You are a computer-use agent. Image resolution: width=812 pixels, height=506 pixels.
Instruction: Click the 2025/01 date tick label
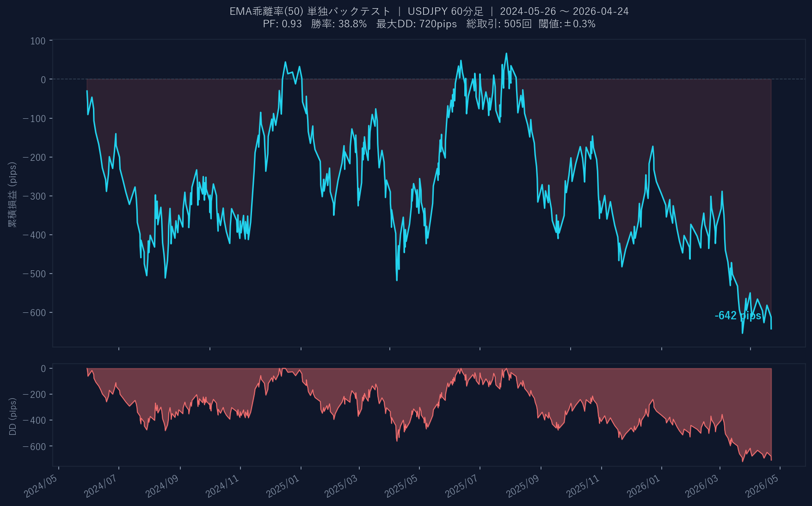(x=283, y=486)
